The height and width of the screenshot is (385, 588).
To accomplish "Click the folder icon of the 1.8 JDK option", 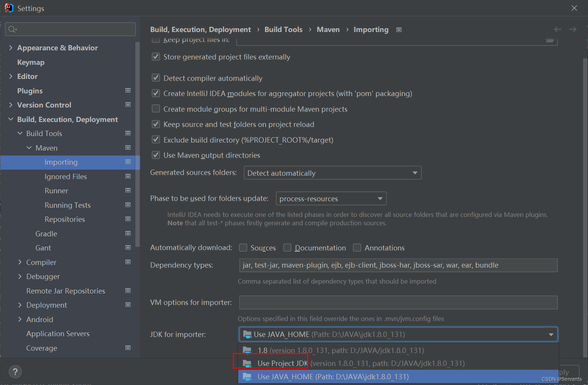I will 247,350.
